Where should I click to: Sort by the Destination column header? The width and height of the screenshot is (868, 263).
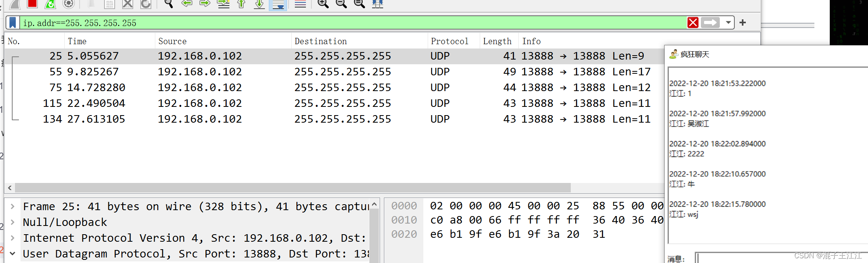359,41
